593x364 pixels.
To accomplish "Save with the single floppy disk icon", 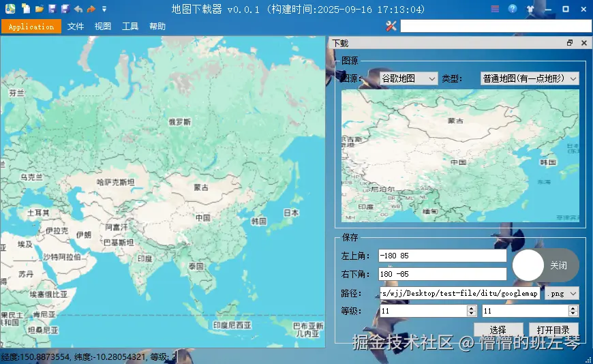I will coord(52,9).
